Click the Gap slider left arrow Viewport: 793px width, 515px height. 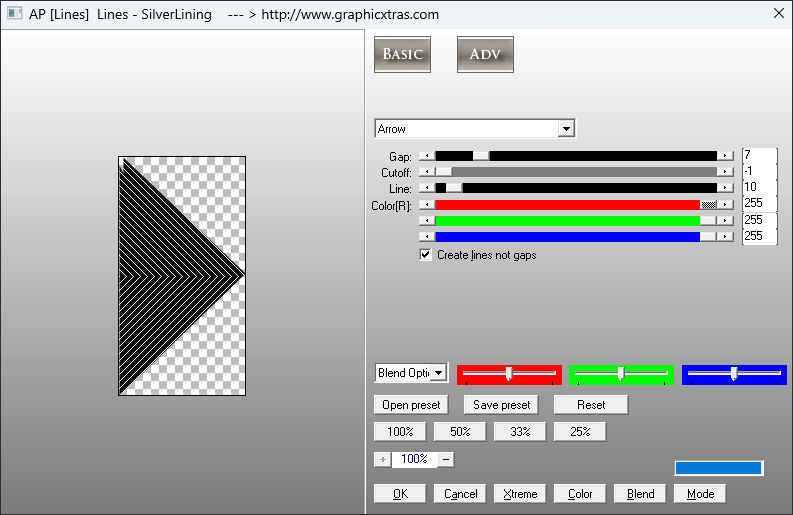427,156
